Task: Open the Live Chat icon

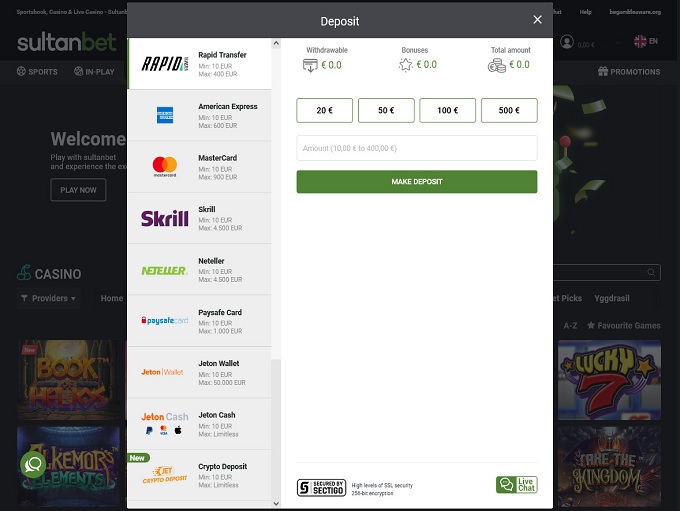Action: coord(517,485)
